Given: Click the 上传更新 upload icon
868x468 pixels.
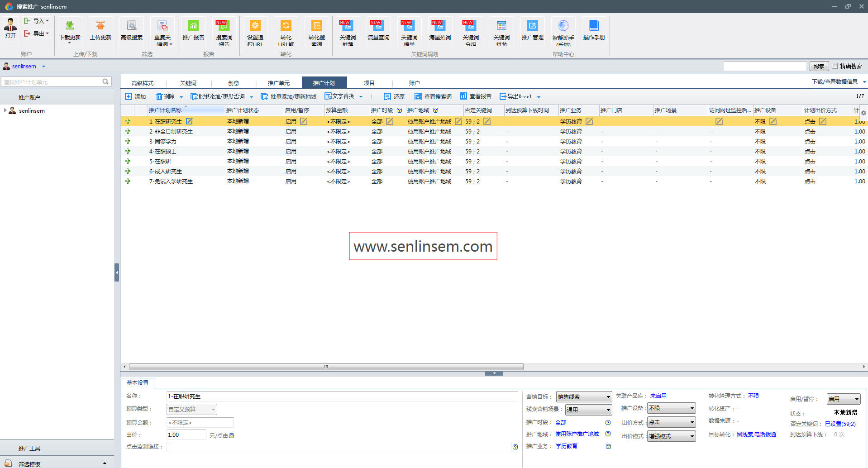Looking at the screenshot, I should tap(100, 26).
